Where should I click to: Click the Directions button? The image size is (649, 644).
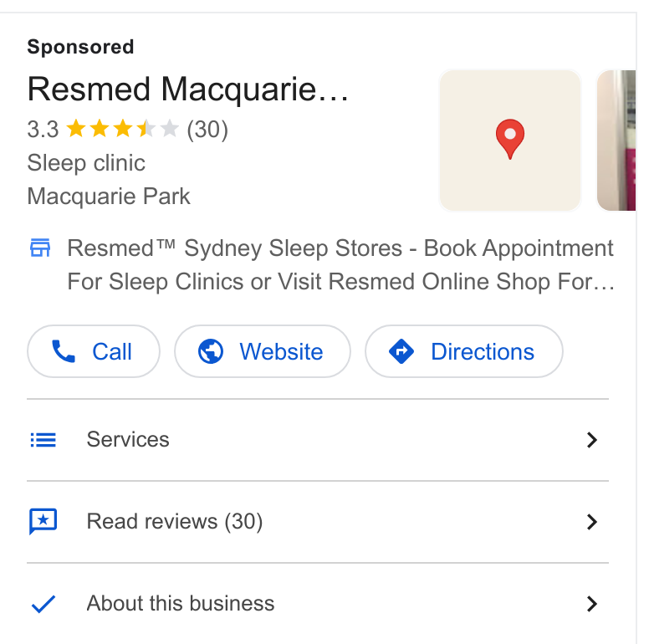coord(464,351)
